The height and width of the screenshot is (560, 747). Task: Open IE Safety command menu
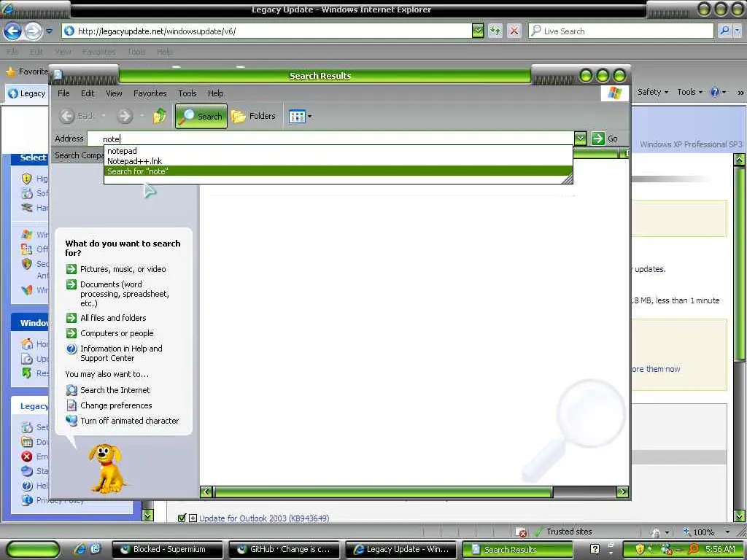[x=653, y=92]
